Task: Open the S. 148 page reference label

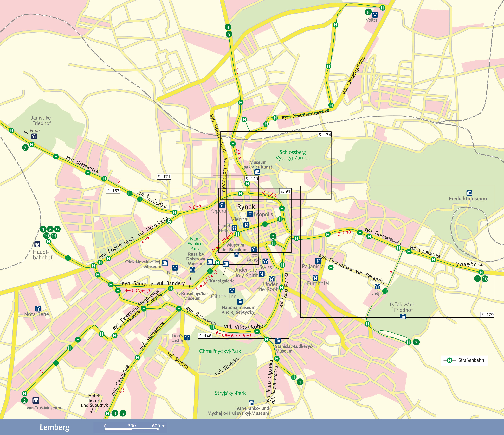Action: tap(205, 336)
